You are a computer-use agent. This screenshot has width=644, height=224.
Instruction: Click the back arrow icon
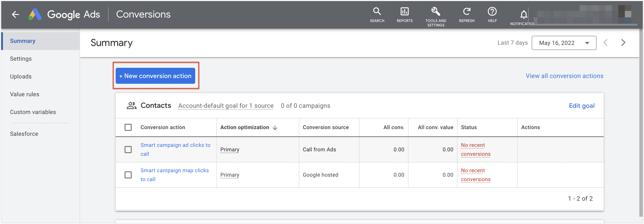15,14
